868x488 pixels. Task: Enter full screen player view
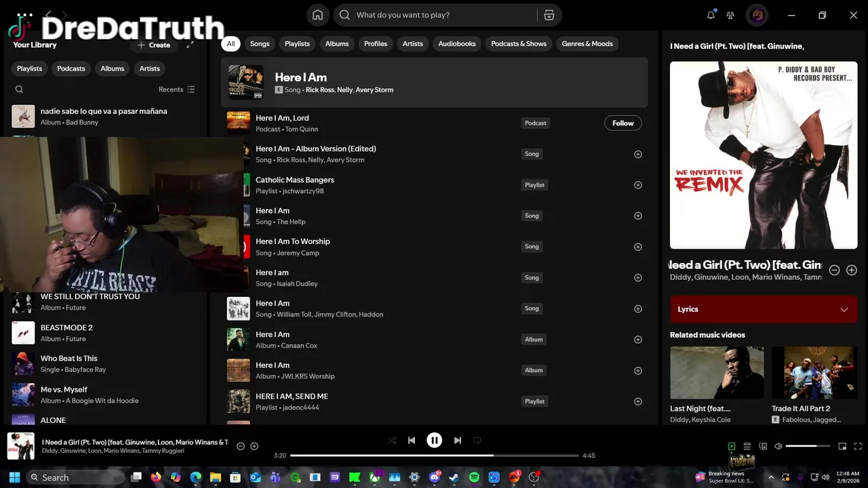[858, 446]
